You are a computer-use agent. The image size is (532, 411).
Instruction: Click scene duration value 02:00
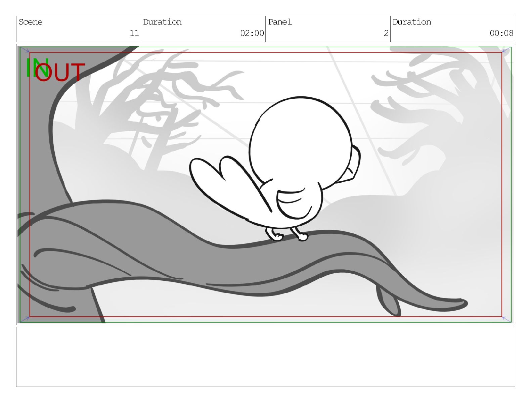click(x=252, y=33)
